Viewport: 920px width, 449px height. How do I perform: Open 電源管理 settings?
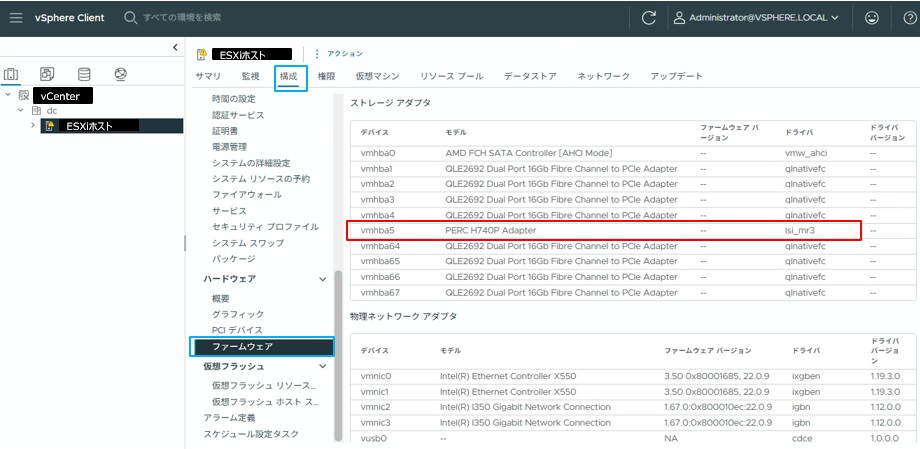229,147
